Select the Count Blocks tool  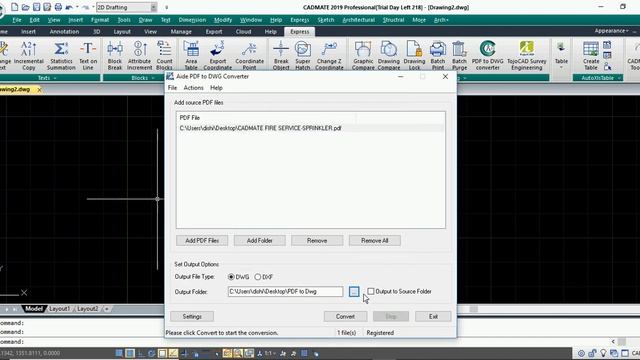(164, 56)
